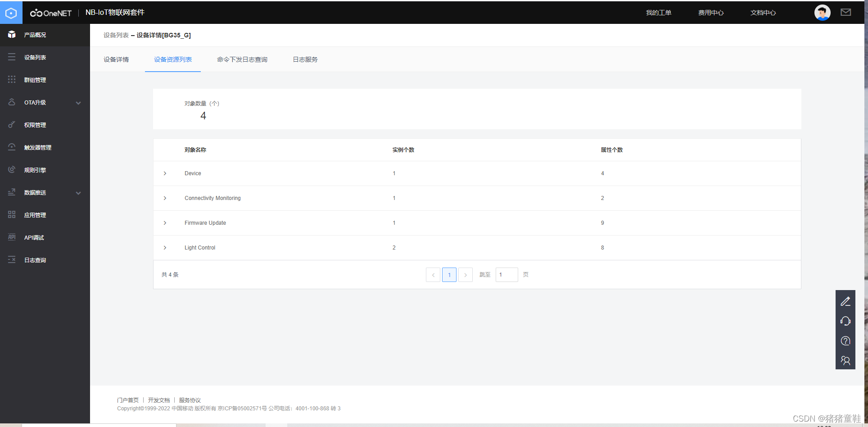The image size is (868, 427).
Task: Go to next page arrow
Action: 466,275
